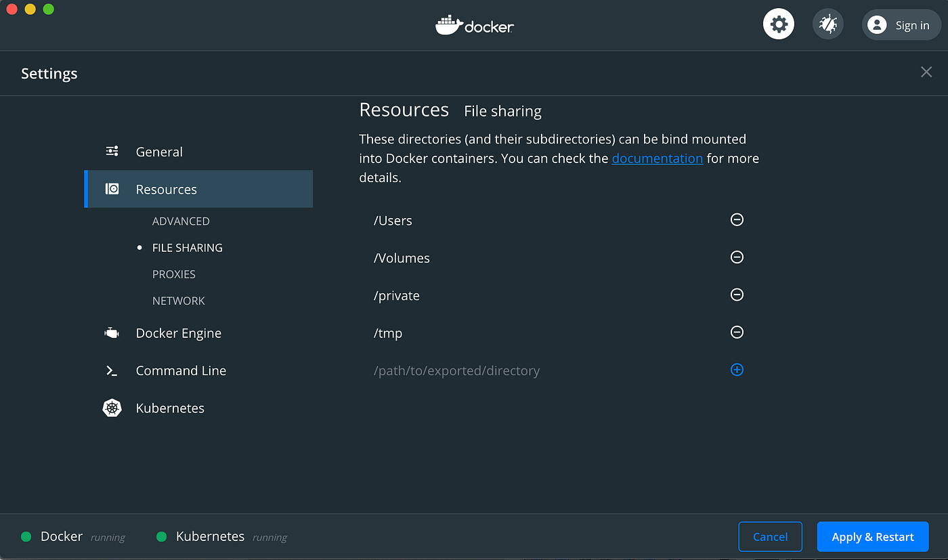This screenshot has height=560, width=948.
Task: Click the /Users path text
Action: click(393, 221)
